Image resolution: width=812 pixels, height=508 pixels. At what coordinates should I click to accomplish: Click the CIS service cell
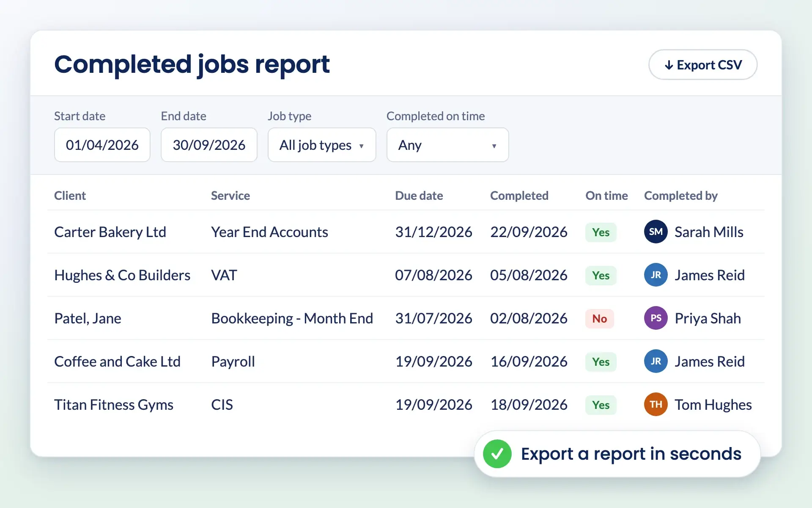click(x=222, y=405)
